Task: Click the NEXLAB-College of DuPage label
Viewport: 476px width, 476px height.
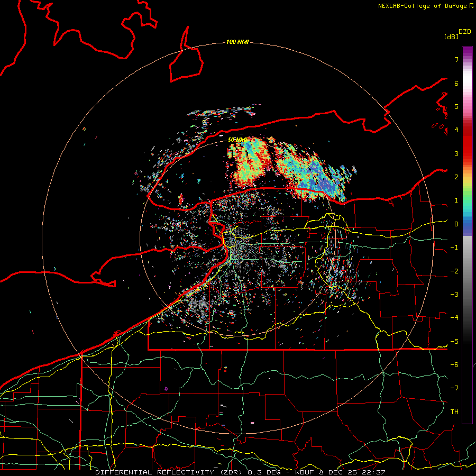Action: (422, 6)
